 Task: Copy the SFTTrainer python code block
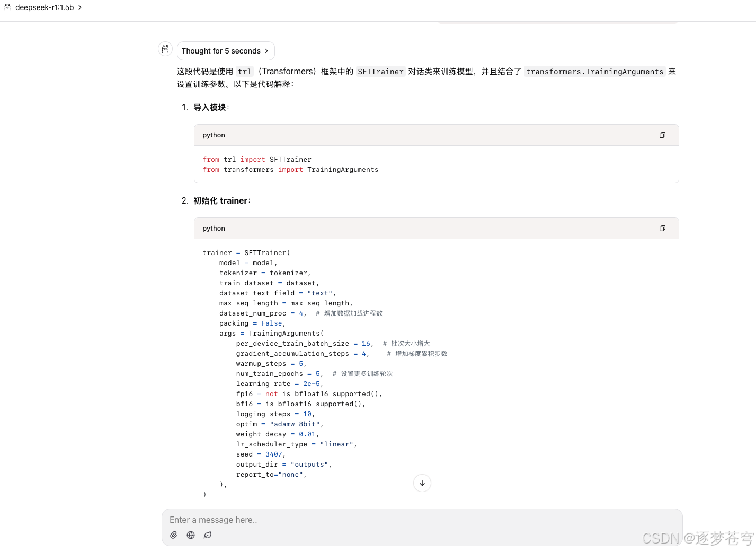(662, 229)
